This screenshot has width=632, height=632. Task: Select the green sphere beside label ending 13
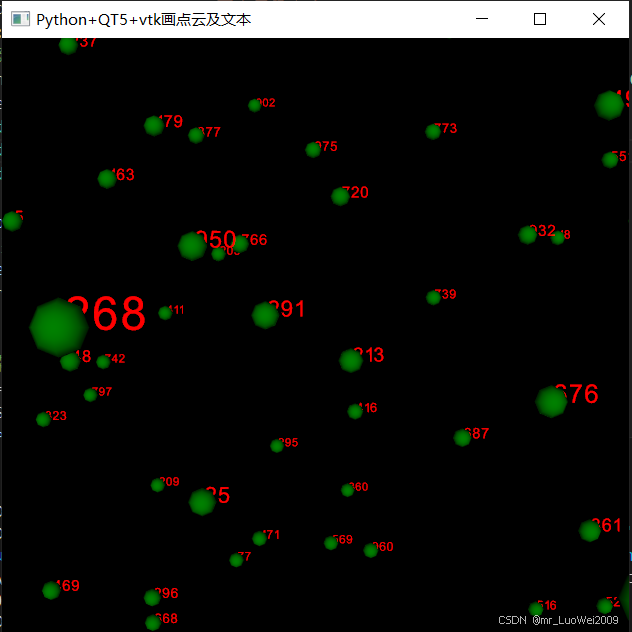[x=351, y=360]
